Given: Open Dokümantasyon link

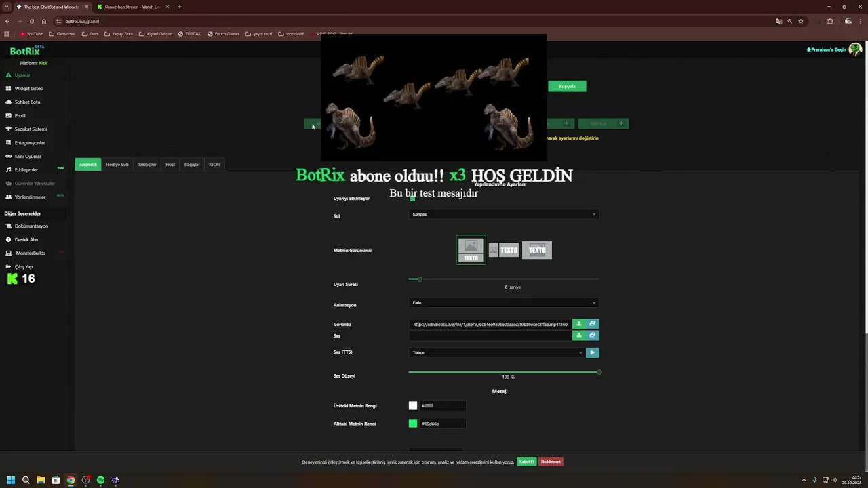Looking at the screenshot, I should (31, 226).
